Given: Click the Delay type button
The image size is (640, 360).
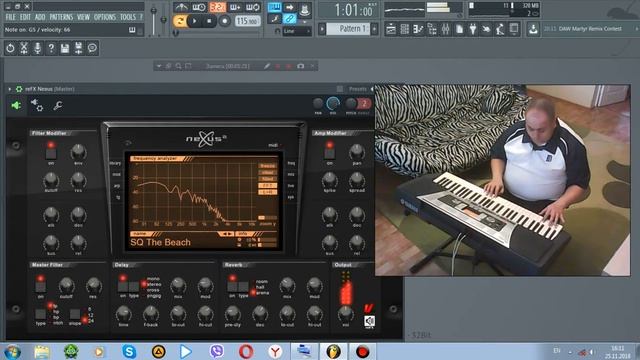Looking at the screenshot, I should click(x=134, y=287).
